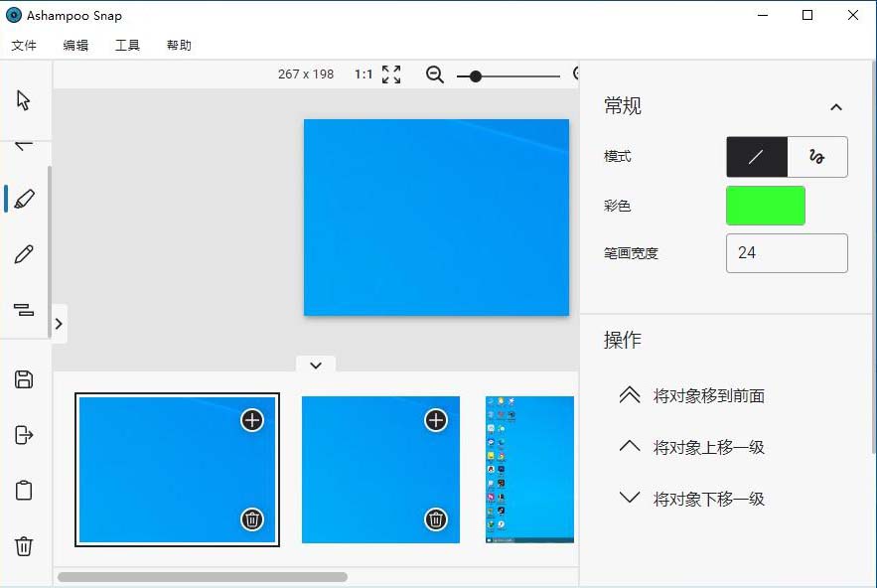This screenshot has height=588, width=877.
Task: Open the 文件 menu
Action: (24, 46)
